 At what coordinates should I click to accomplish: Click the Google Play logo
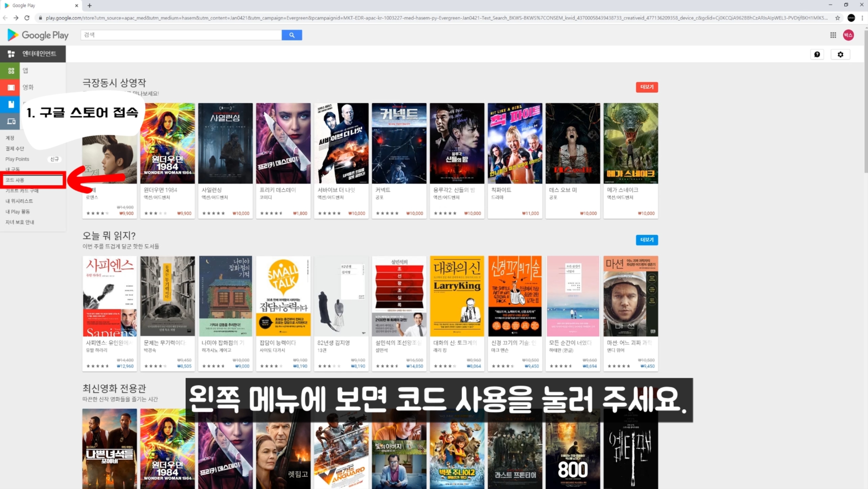pyautogui.click(x=38, y=35)
